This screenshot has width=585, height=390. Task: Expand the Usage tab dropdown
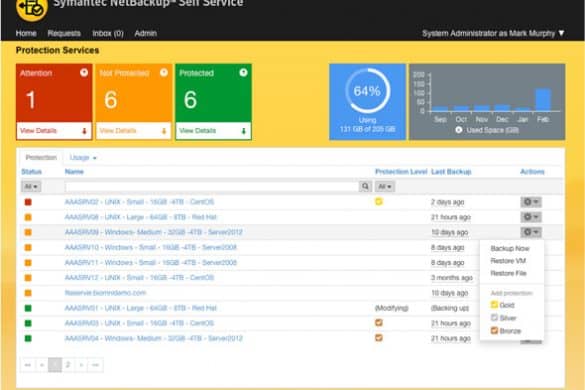83,157
